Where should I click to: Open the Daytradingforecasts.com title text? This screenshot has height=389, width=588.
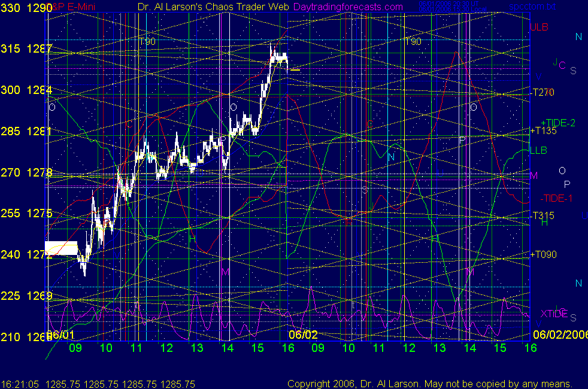click(x=348, y=7)
